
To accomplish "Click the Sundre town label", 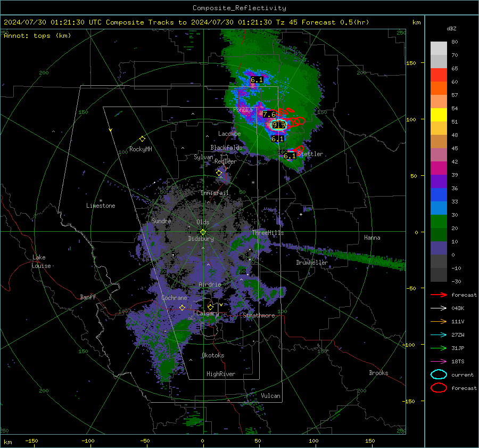I will [161, 221].
